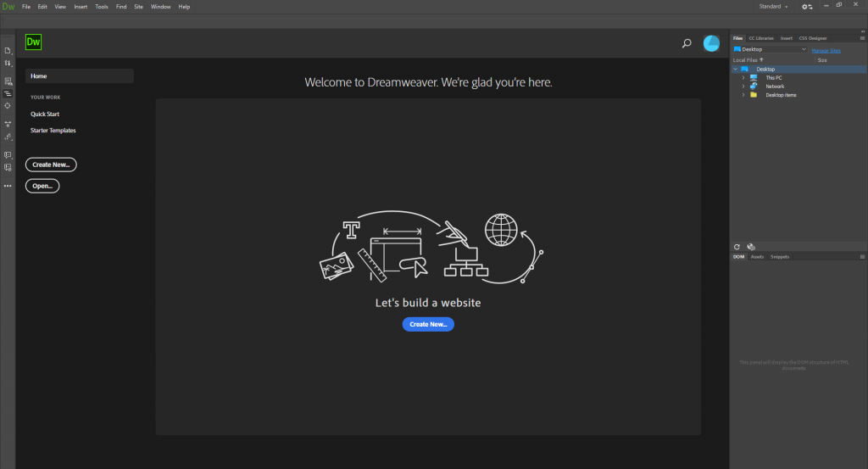Sort by the Size column header

click(822, 60)
